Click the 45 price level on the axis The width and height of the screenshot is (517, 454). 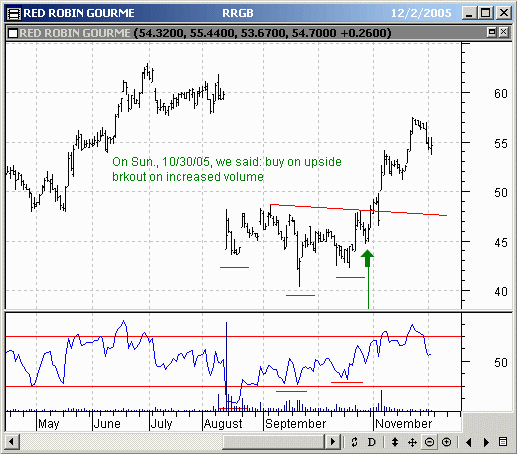(501, 242)
